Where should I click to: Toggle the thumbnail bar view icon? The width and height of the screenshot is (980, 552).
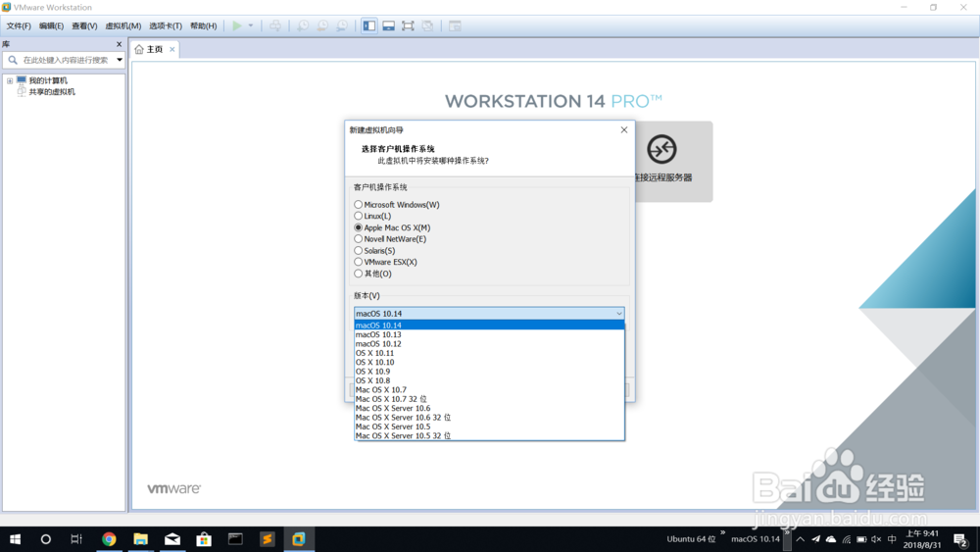coord(389,25)
